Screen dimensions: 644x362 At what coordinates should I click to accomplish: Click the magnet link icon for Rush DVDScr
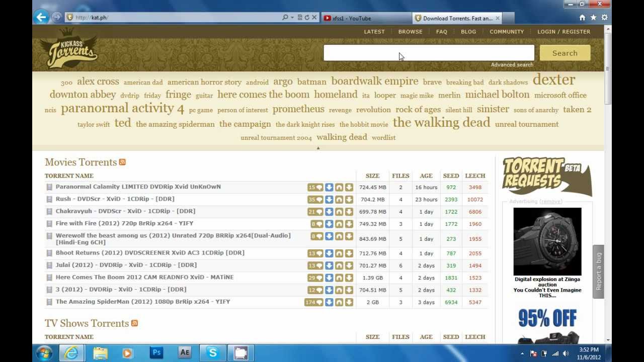click(x=339, y=200)
